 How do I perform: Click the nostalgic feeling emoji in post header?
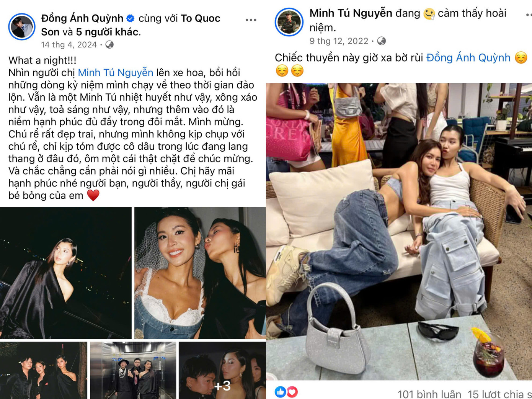[x=429, y=14]
